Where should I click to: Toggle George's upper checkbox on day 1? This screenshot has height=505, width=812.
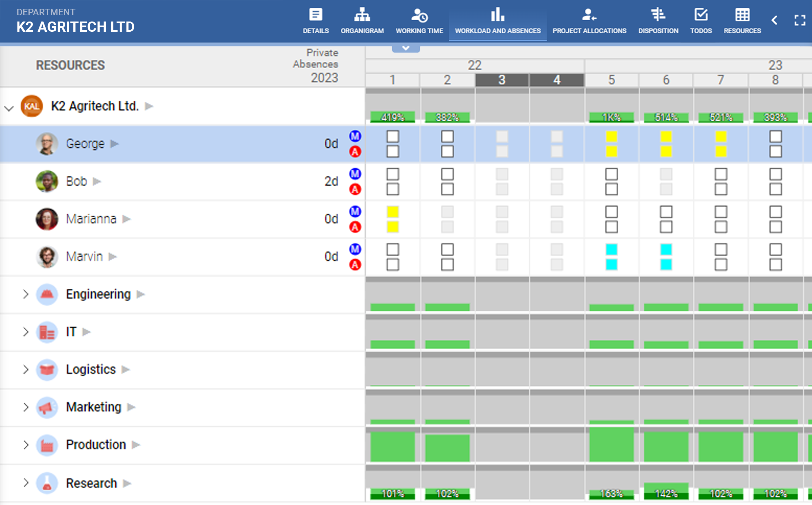[x=393, y=136]
